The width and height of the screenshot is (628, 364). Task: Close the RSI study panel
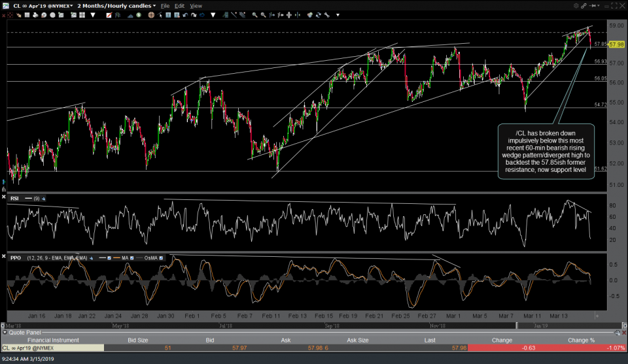[x=4, y=197]
